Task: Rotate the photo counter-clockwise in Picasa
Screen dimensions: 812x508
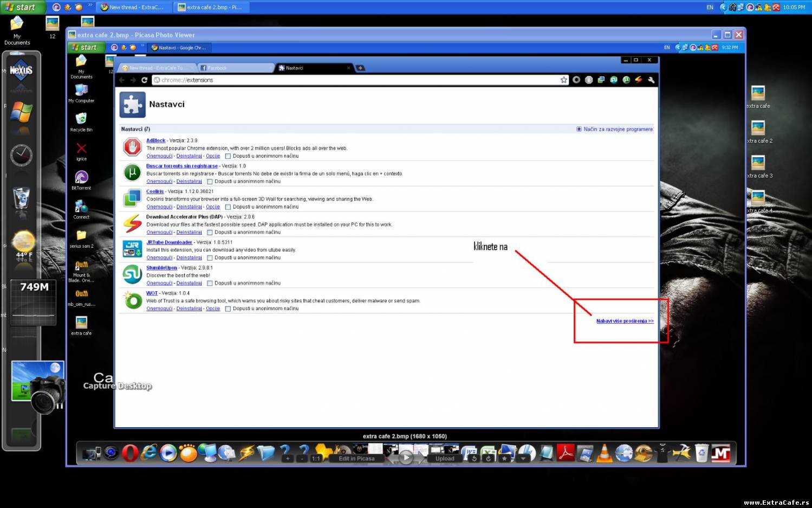Action: (x=474, y=459)
